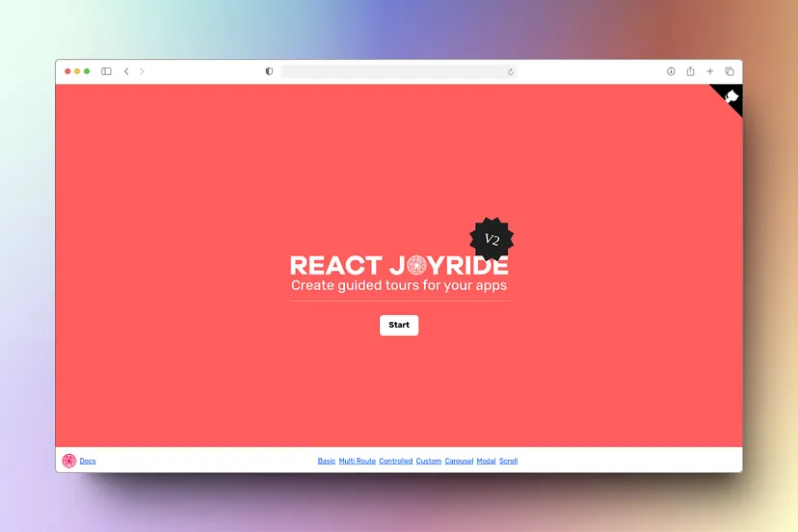Viewport: 798px width, 532px height.
Task: Reload the page using the refresh icon
Action: (511, 71)
